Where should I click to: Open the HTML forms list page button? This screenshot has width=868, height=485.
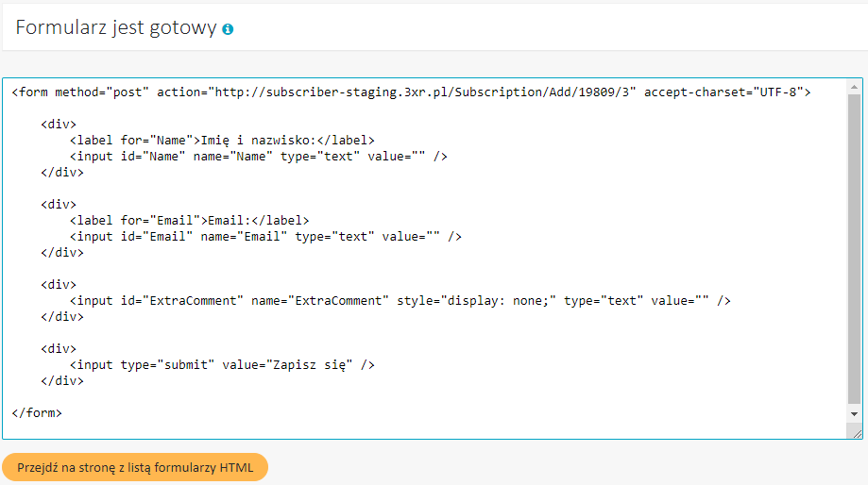[x=135, y=467]
